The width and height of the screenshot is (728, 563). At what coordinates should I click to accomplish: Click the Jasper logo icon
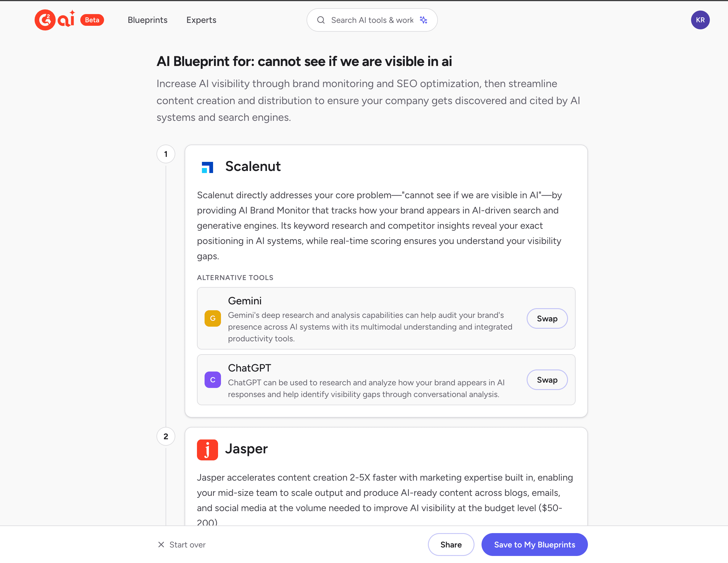tap(207, 450)
